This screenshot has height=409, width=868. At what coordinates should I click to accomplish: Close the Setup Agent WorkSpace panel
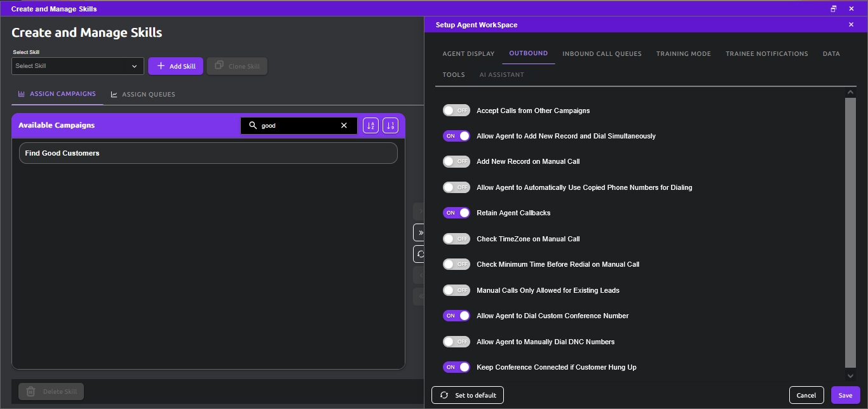pyautogui.click(x=851, y=25)
